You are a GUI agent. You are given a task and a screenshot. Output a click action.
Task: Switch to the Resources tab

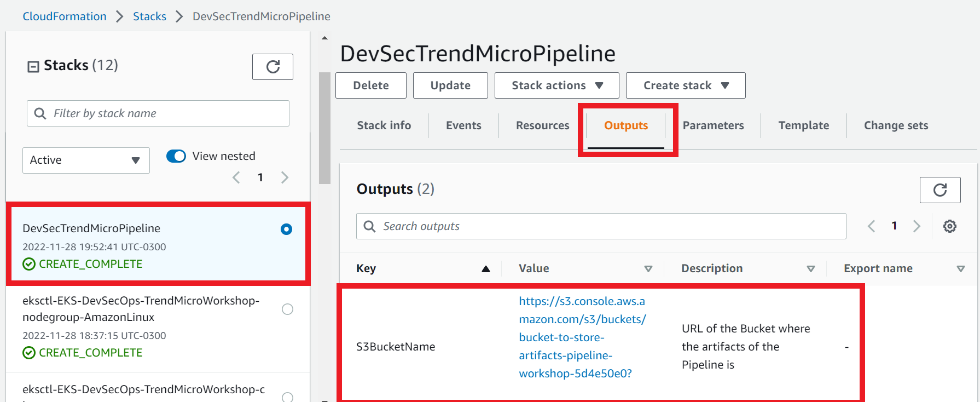(x=542, y=125)
